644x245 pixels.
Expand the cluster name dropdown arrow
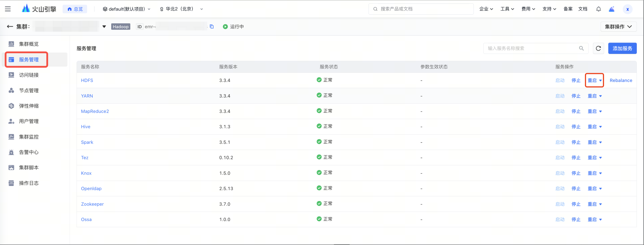pyautogui.click(x=104, y=27)
